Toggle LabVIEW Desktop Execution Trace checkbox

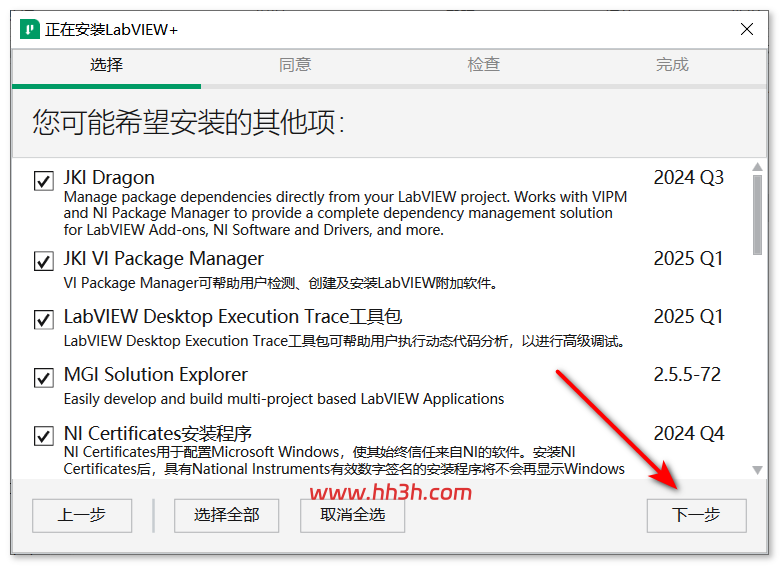pyautogui.click(x=44, y=319)
